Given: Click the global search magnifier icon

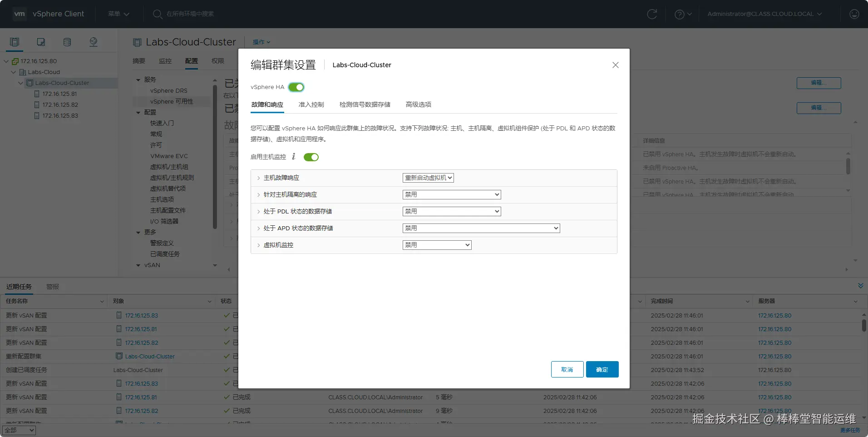Looking at the screenshot, I should coord(158,14).
